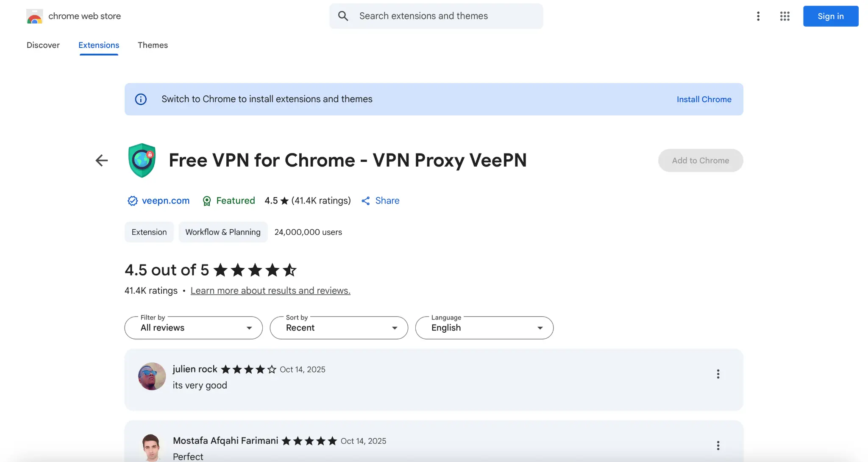Click the Share icon
This screenshot has width=868, height=462.
click(x=366, y=201)
